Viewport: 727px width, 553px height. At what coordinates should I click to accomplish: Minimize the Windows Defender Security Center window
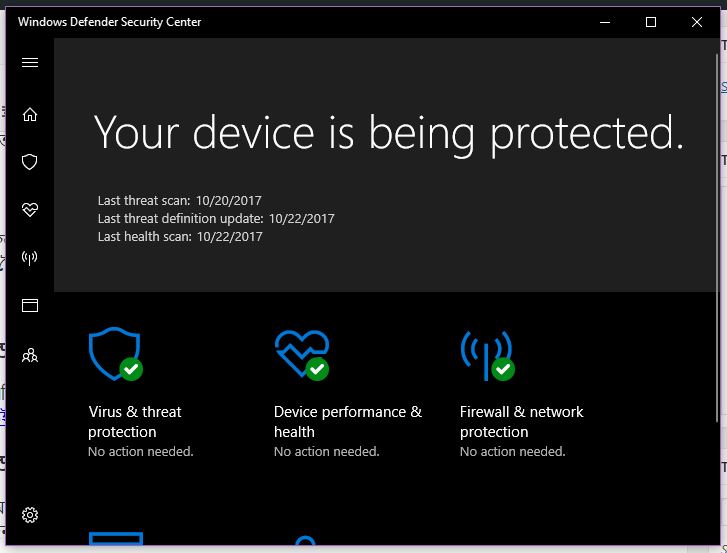[x=605, y=22]
